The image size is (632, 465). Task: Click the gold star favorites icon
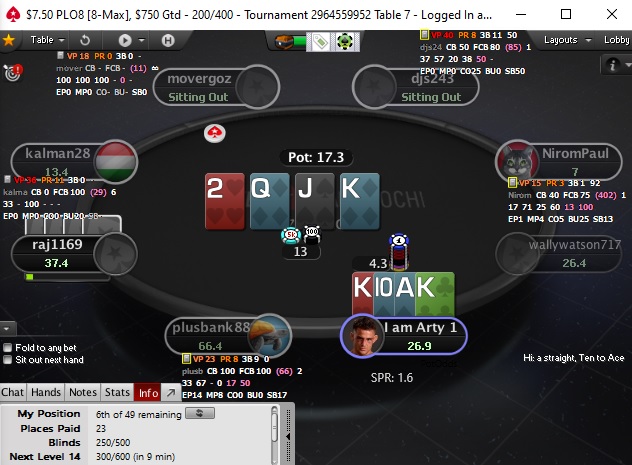coord(8,40)
